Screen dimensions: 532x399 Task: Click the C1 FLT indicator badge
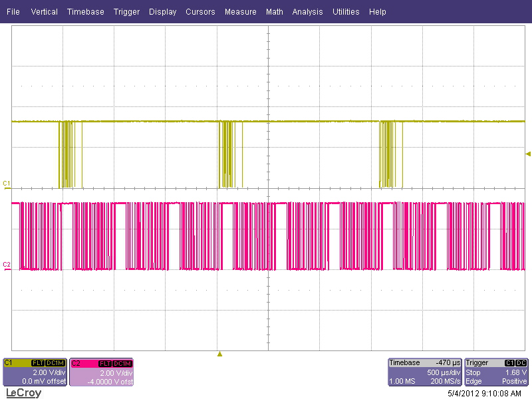click(38, 363)
